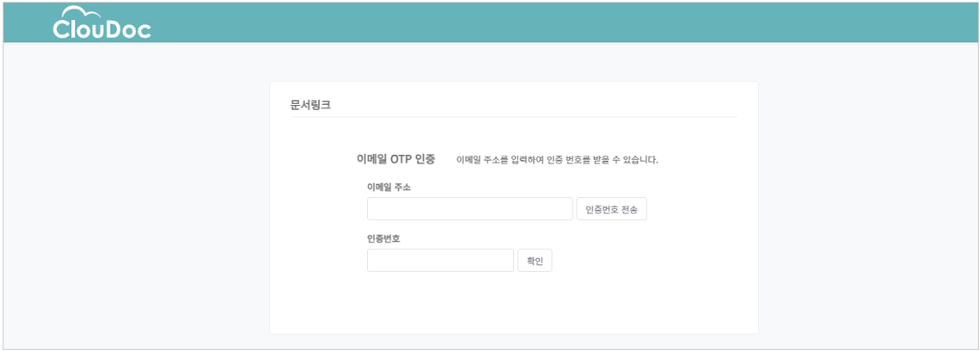The width and height of the screenshot is (980, 351).
Task: Click the 인증번호 field label
Action: click(383, 238)
